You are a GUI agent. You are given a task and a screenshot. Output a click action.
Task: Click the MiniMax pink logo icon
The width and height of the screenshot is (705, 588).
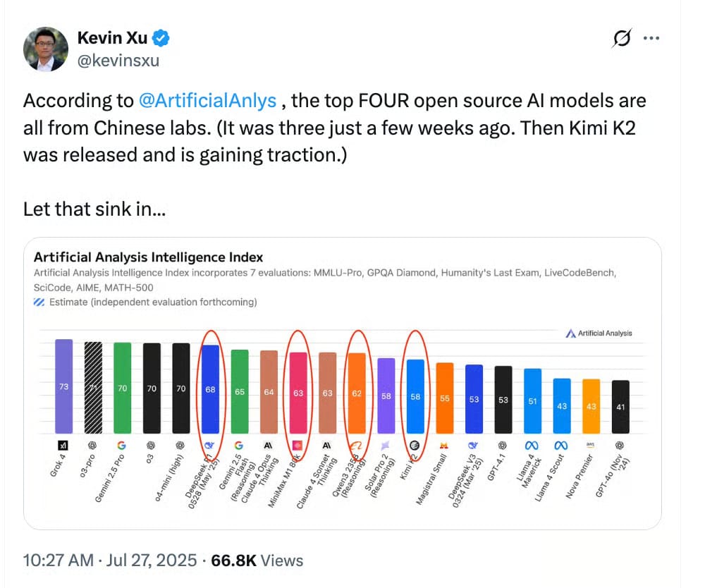click(298, 446)
